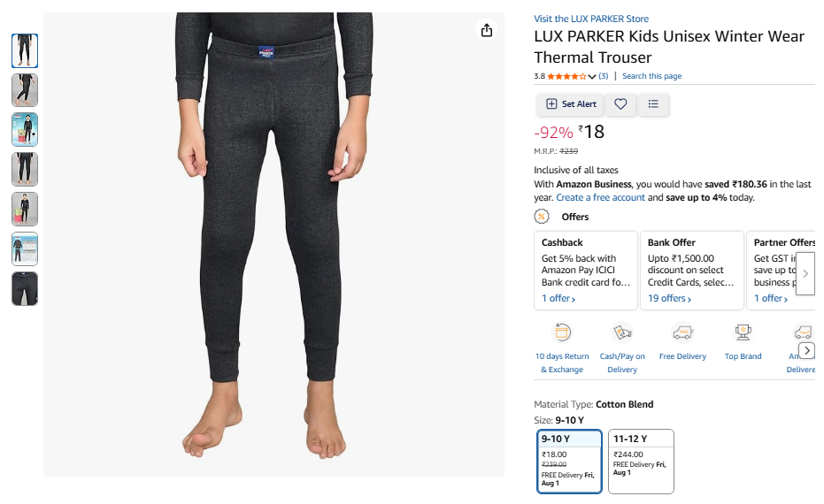824x504 pixels.
Task: Open the 1 offer Cashback link
Action: (558, 298)
